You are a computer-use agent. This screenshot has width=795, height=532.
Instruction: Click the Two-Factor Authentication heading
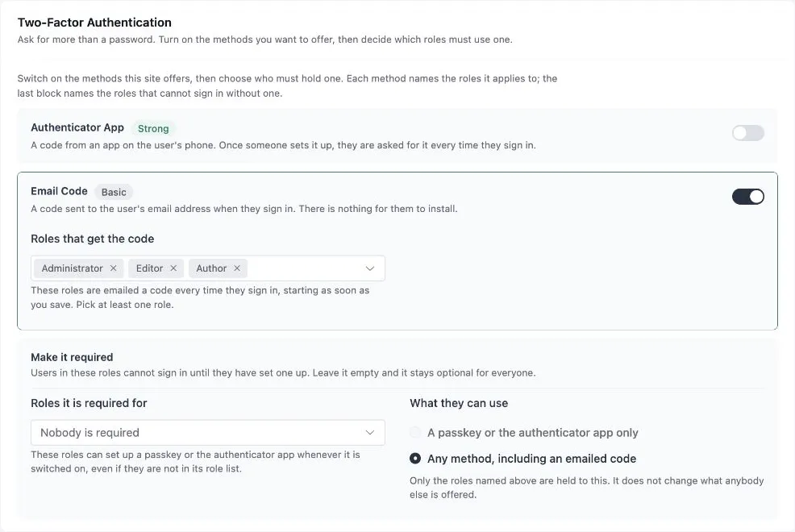tap(94, 23)
